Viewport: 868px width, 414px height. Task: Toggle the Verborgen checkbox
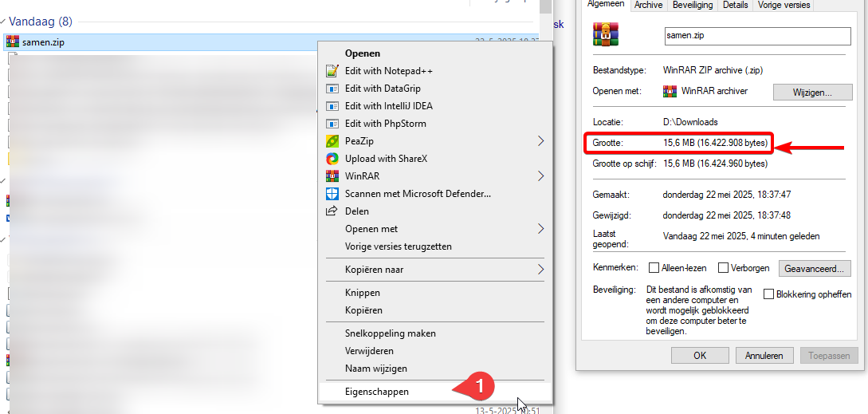724,268
